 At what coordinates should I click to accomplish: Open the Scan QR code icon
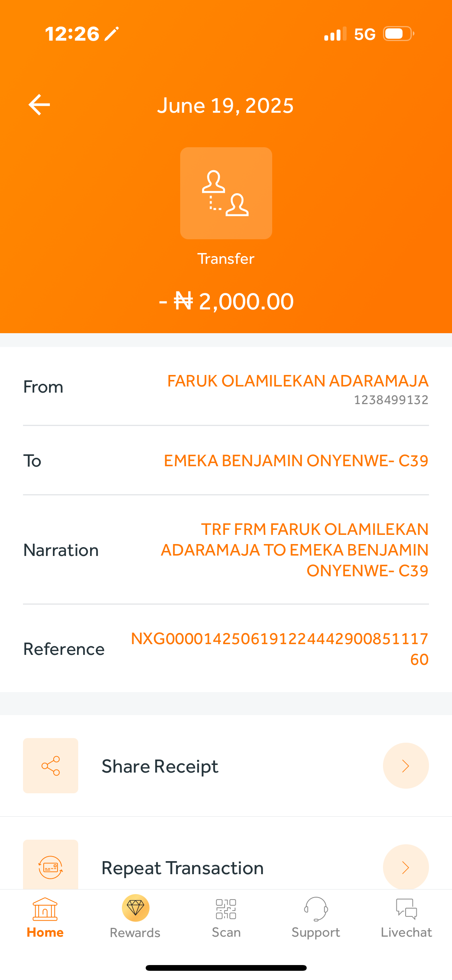[x=226, y=909]
